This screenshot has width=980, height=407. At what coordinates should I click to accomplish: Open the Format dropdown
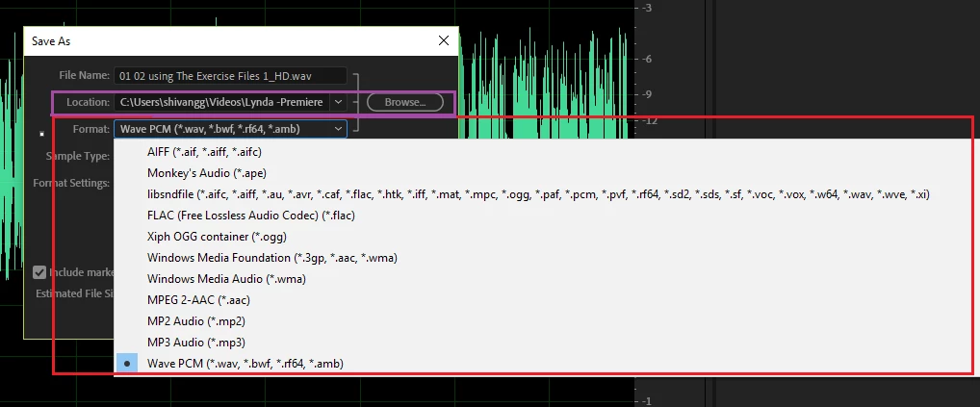(230, 129)
